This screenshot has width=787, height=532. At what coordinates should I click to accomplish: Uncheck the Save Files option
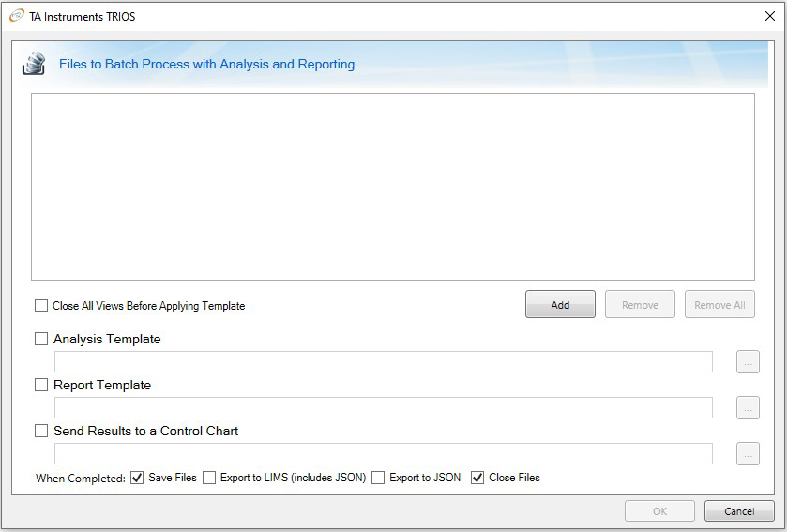pyautogui.click(x=137, y=478)
